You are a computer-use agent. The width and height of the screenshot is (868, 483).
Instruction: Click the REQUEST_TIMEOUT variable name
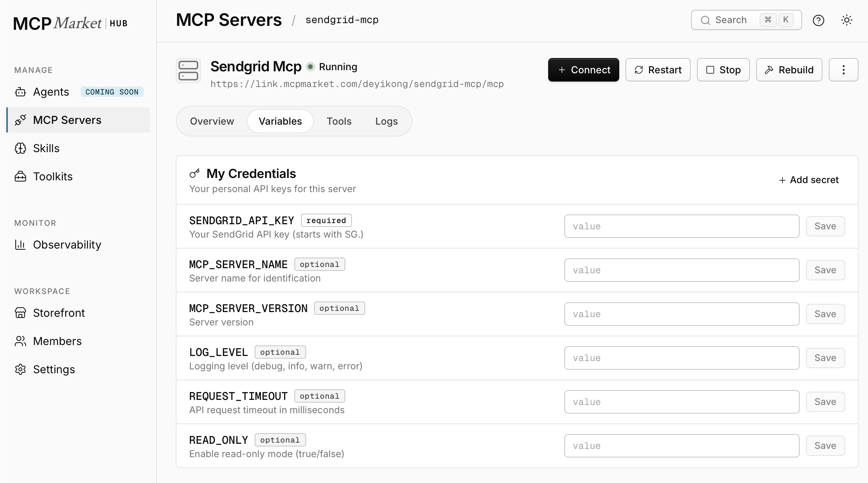point(238,396)
